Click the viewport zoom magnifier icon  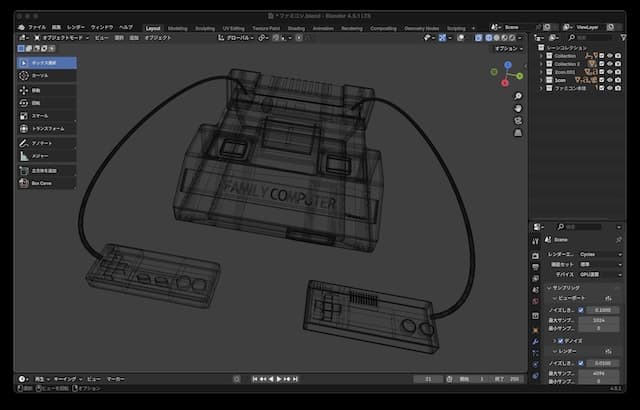pos(518,96)
